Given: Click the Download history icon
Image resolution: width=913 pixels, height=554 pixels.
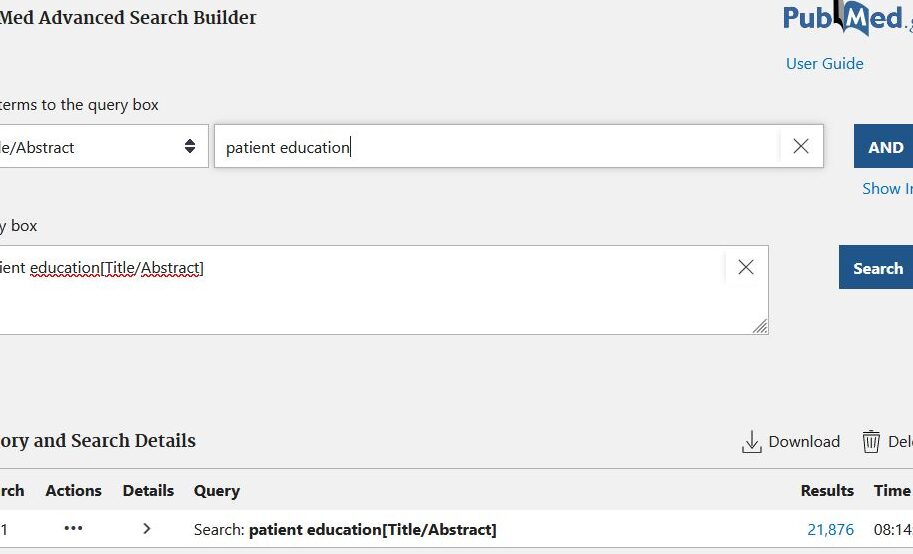Looking at the screenshot, I should pyautogui.click(x=752, y=442).
